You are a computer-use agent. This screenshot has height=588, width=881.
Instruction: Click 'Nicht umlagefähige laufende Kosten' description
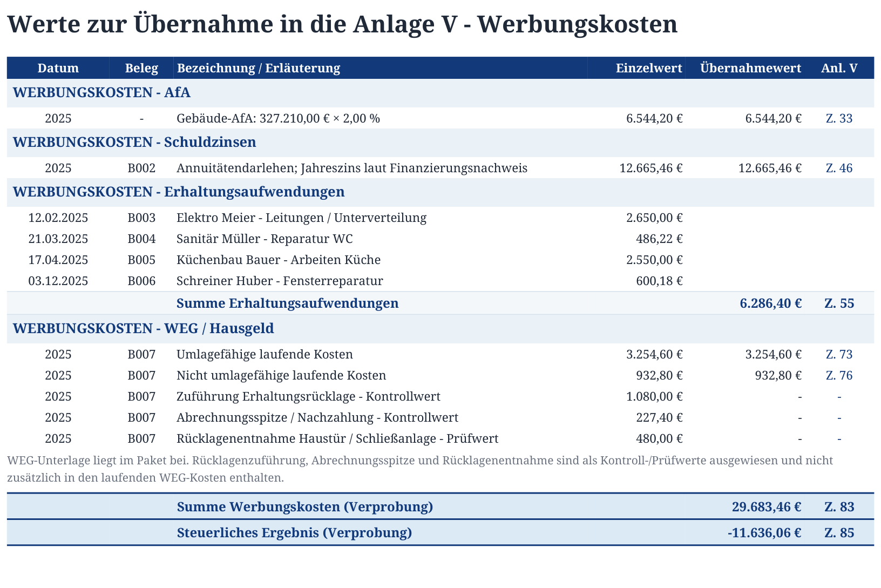click(x=282, y=375)
